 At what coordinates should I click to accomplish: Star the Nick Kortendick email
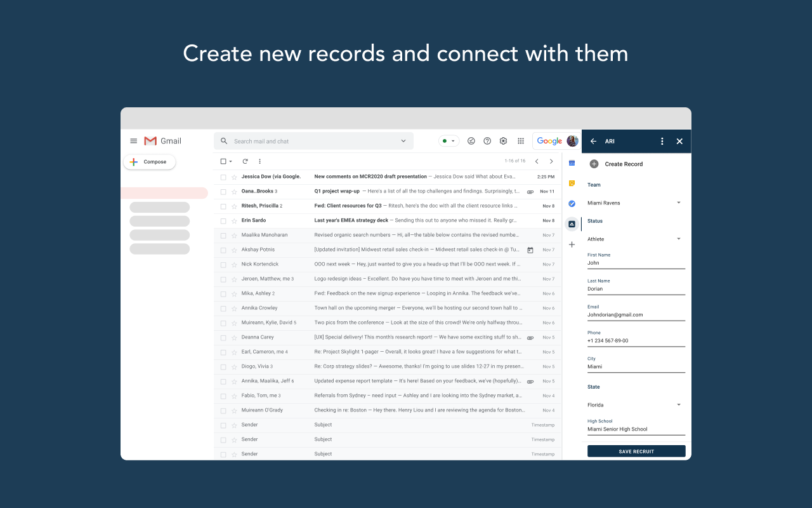click(234, 264)
